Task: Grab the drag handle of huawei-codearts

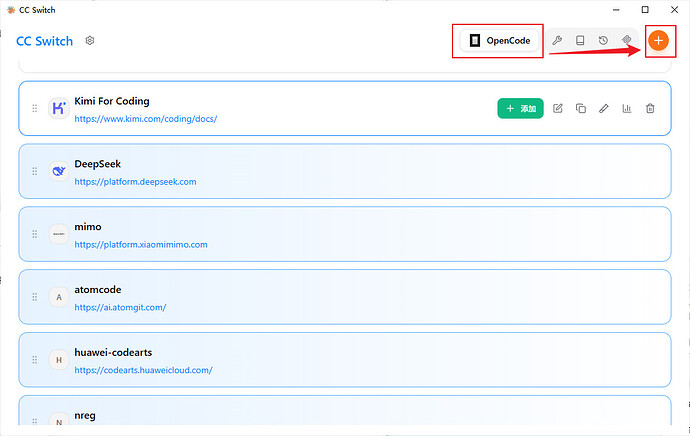Action: click(x=35, y=360)
